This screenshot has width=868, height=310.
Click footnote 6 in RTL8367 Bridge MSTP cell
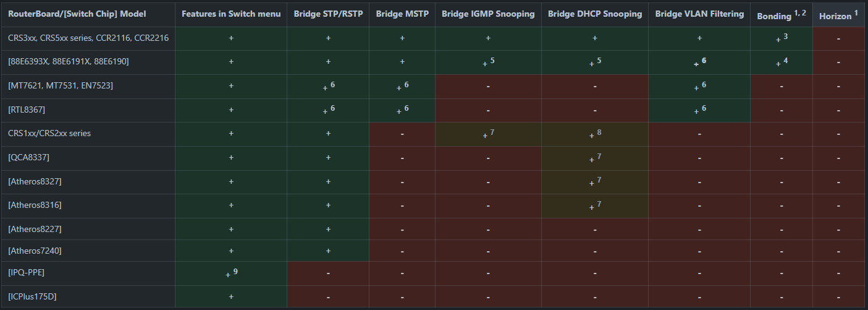click(x=406, y=108)
